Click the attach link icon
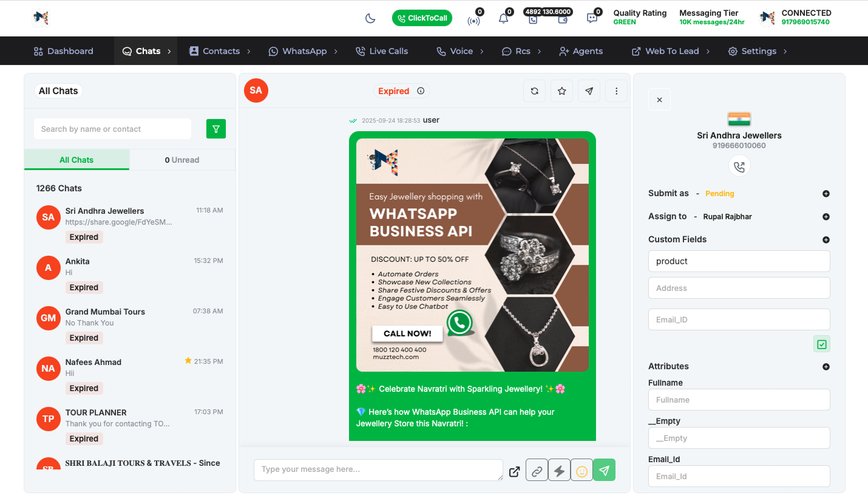 click(x=537, y=471)
